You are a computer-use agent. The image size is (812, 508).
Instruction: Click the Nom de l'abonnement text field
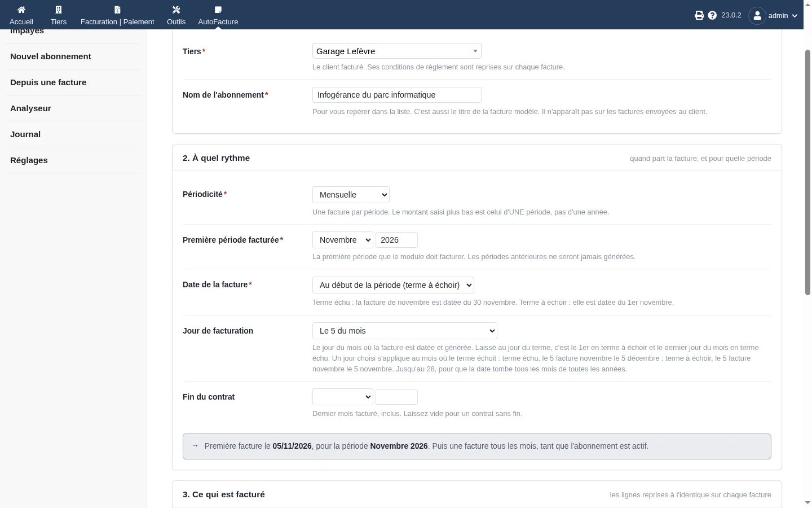click(x=397, y=95)
